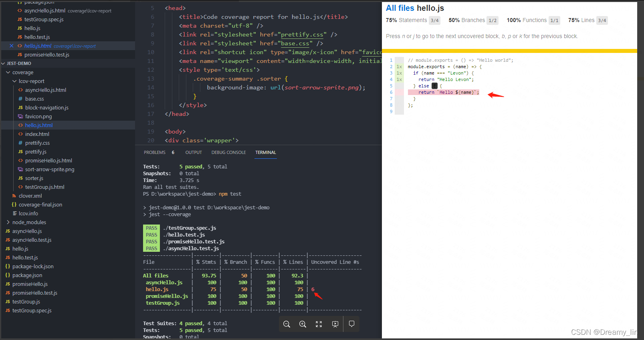The height and width of the screenshot is (340, 644).
Task: Click the 3/4 Lines fraction badge
Action: (x=602, y=20)
